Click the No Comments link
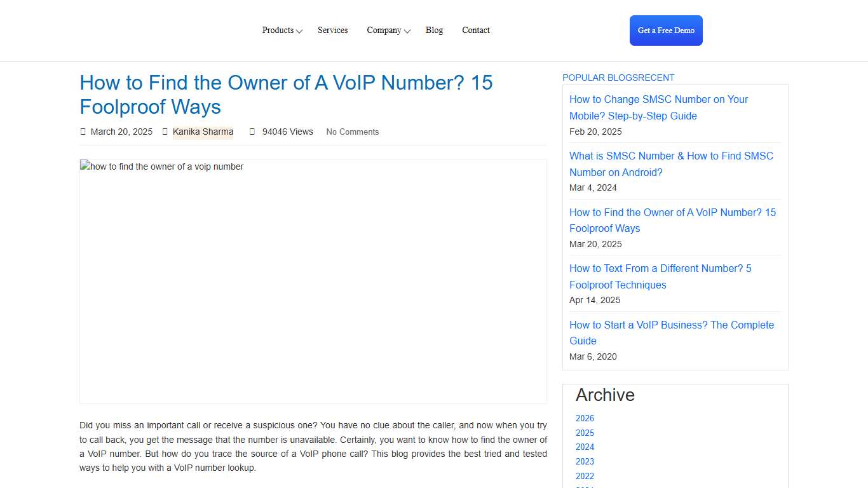The width and height of the screenshot is (868, 488). [x=352, y=132]
